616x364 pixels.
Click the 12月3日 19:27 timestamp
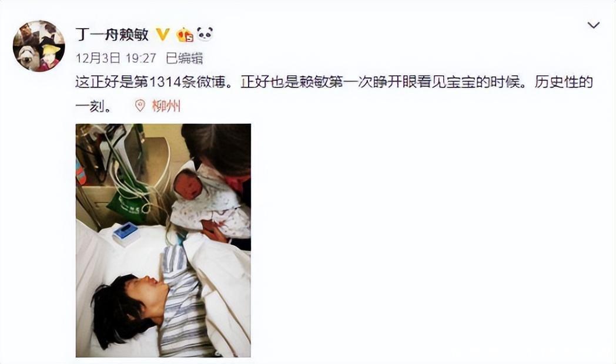[116, 59]
